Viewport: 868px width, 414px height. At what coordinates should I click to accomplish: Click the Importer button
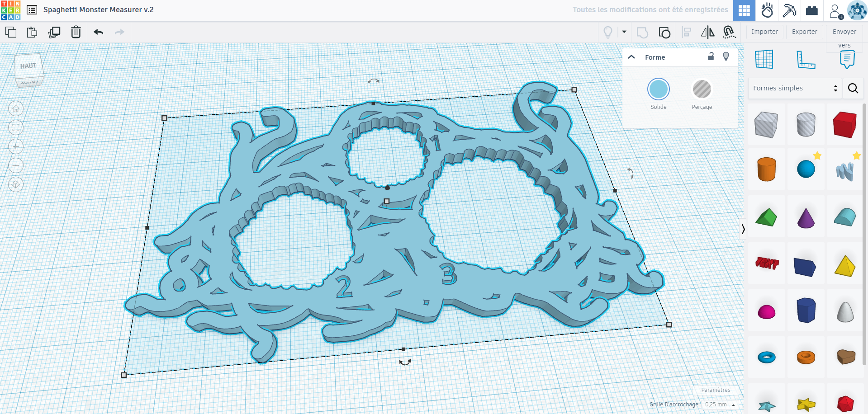(x=765, y=32)
